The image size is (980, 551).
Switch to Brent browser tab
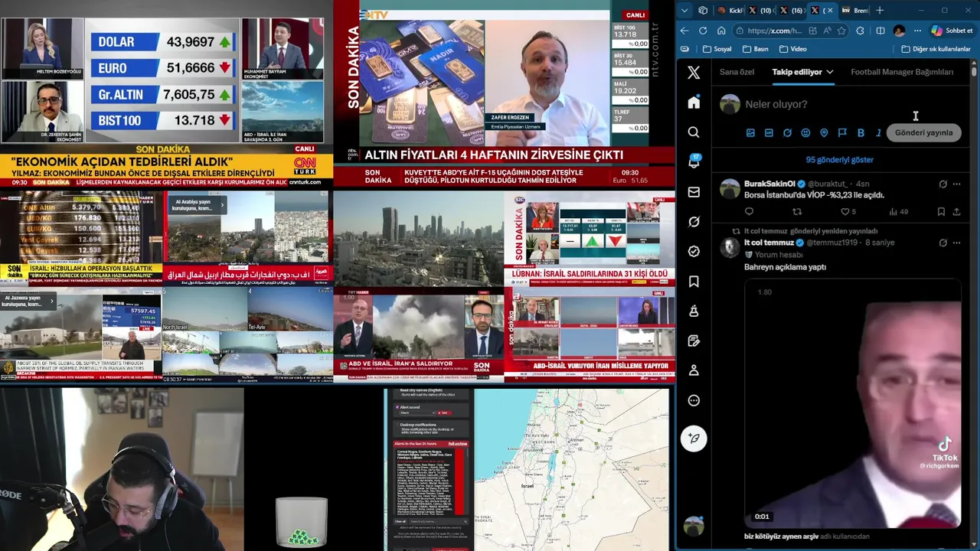click(854, 10)
